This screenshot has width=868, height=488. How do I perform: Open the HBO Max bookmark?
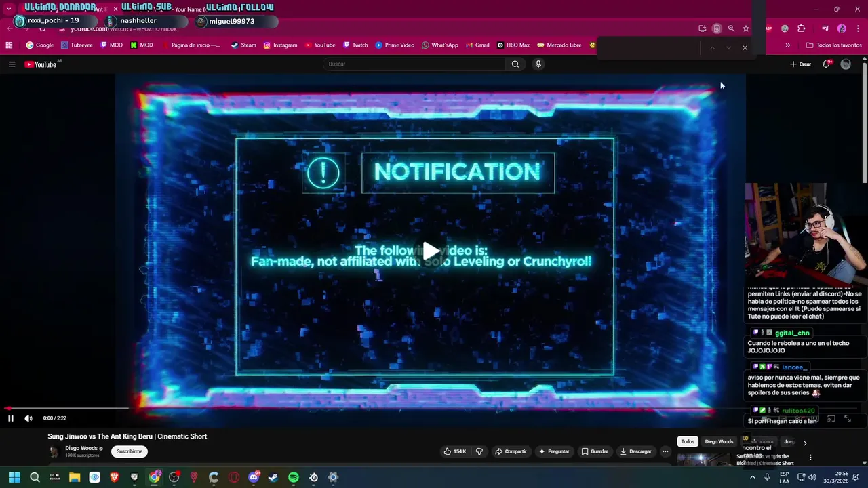[513, 45]
